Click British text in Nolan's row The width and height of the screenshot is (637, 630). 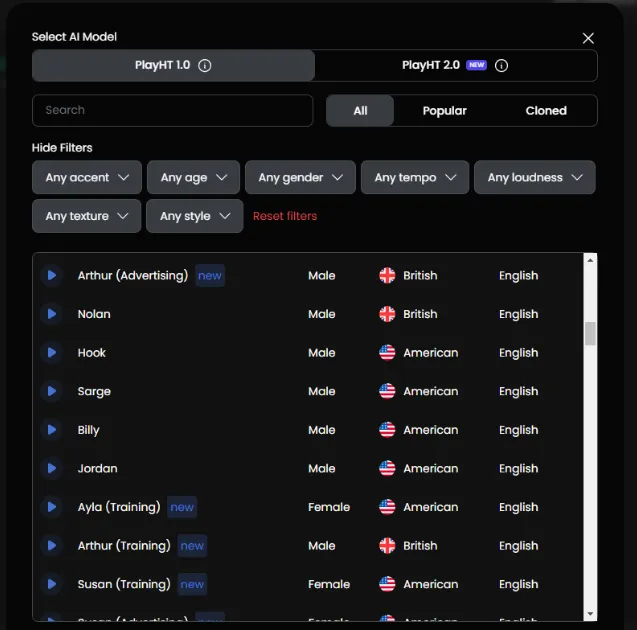420,314
